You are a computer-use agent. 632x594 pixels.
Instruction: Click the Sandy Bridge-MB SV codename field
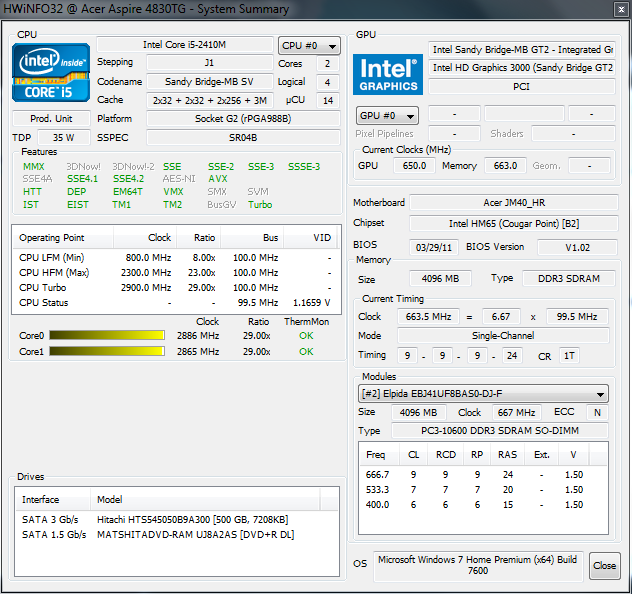209,82
